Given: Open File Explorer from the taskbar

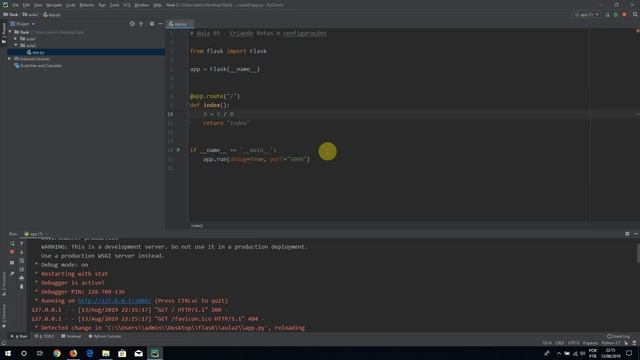Looking at the screenshot, I should [106, 353].
